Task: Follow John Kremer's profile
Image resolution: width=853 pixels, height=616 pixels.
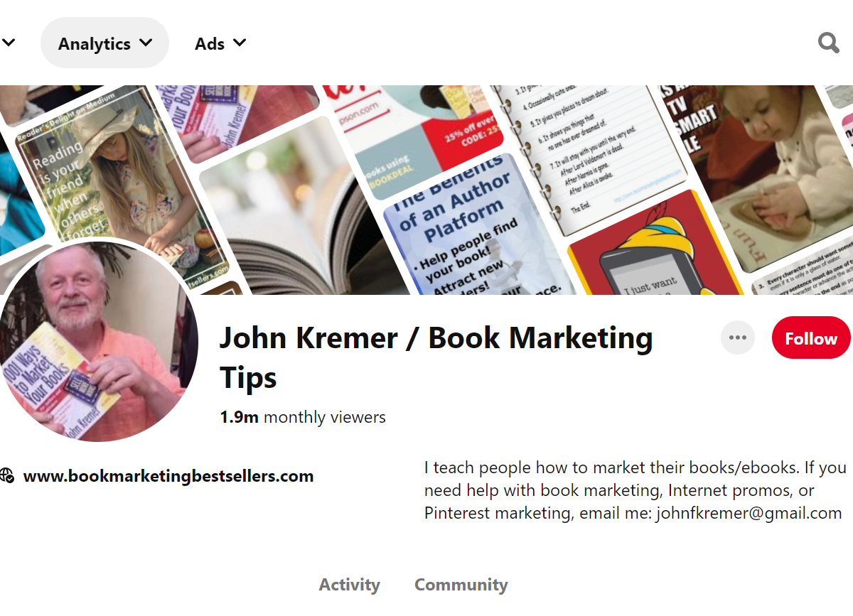Action: 811,337
